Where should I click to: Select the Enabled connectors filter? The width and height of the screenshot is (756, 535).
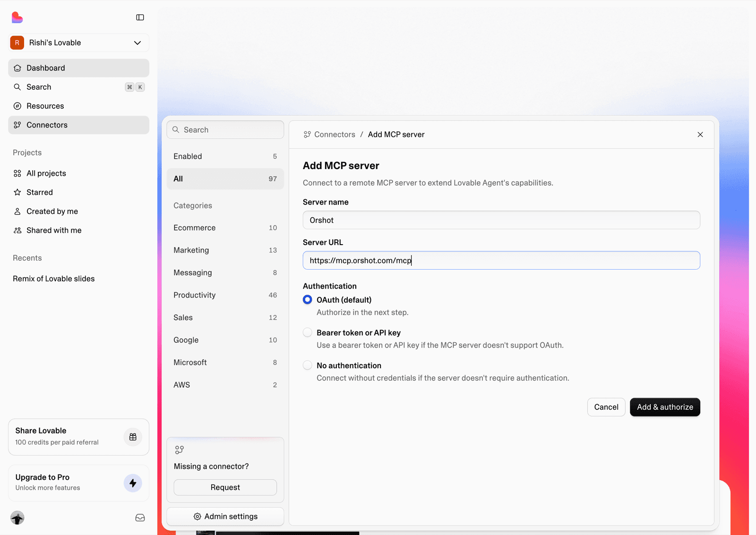click(x=225, y=156)
